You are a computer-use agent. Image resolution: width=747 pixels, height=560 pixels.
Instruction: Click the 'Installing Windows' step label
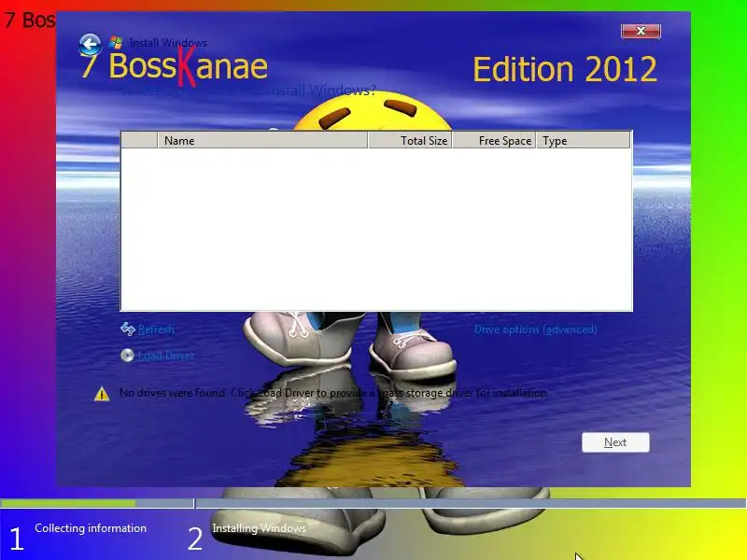coord(260,528)
